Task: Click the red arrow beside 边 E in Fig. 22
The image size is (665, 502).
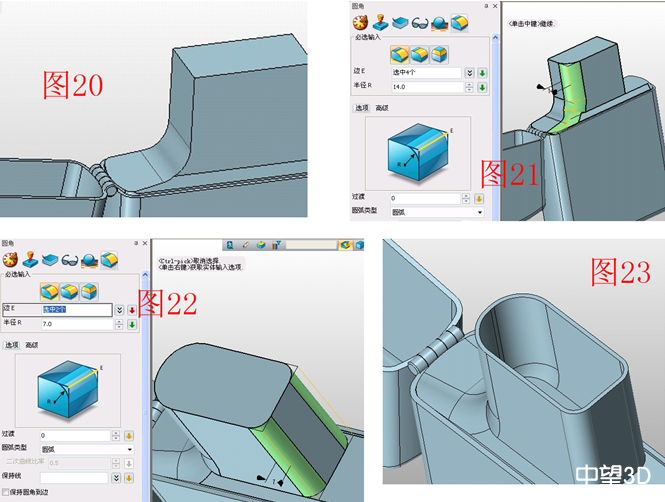Action: 131,310
